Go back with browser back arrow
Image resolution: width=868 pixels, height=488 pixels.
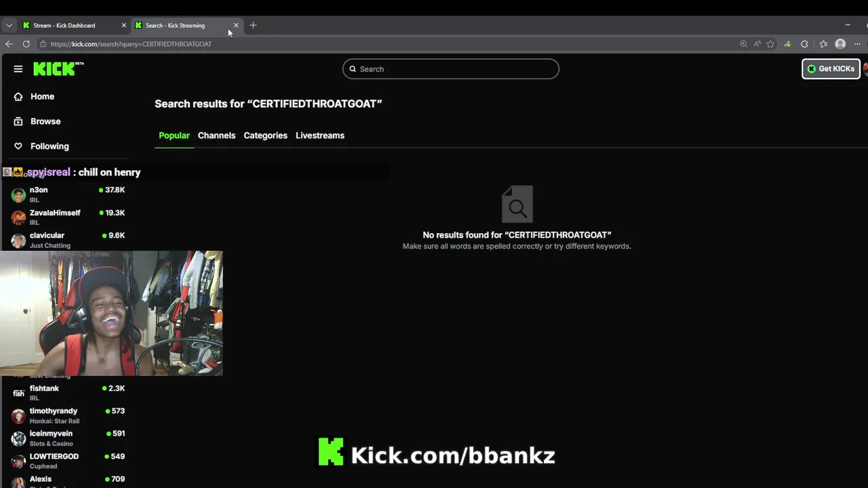[x=9, y=44]
